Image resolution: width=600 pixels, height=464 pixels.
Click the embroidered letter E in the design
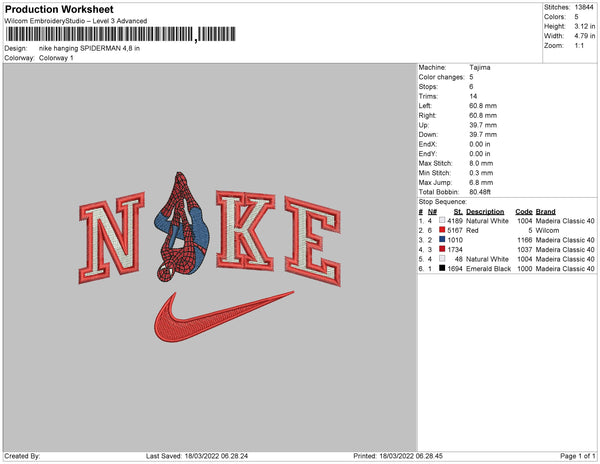pos(313,241)
